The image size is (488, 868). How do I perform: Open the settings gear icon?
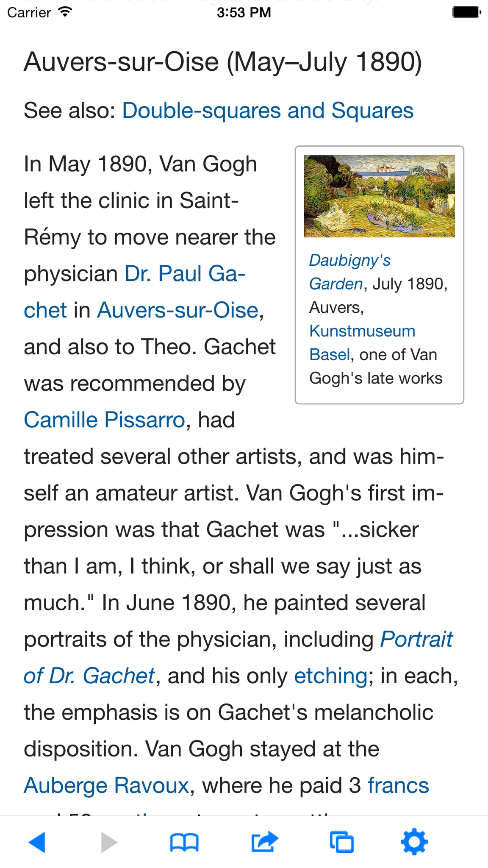(x=414, y=842)
